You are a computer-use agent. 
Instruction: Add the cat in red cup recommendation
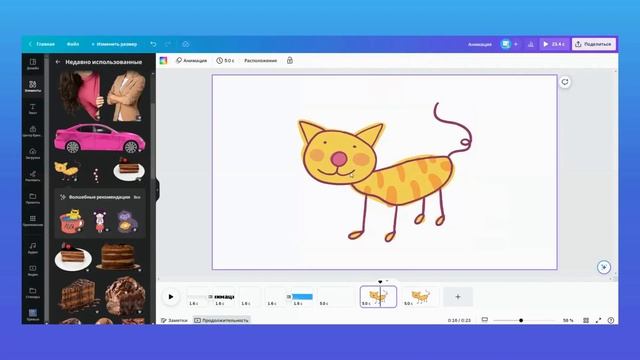coord(72,221)
